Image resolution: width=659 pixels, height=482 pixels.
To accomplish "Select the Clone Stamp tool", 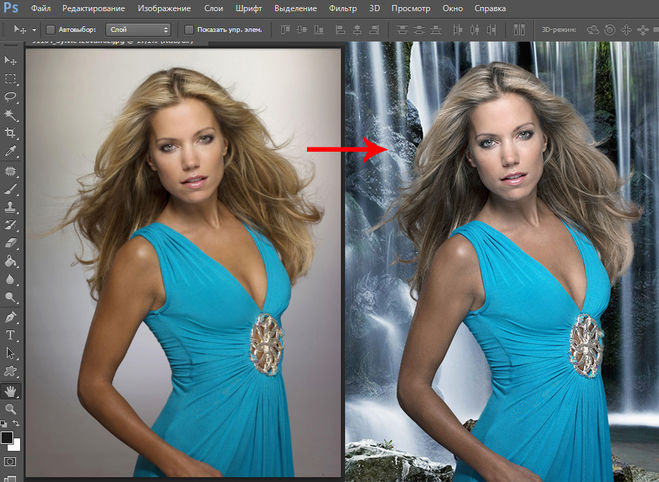I will (10, 207).
